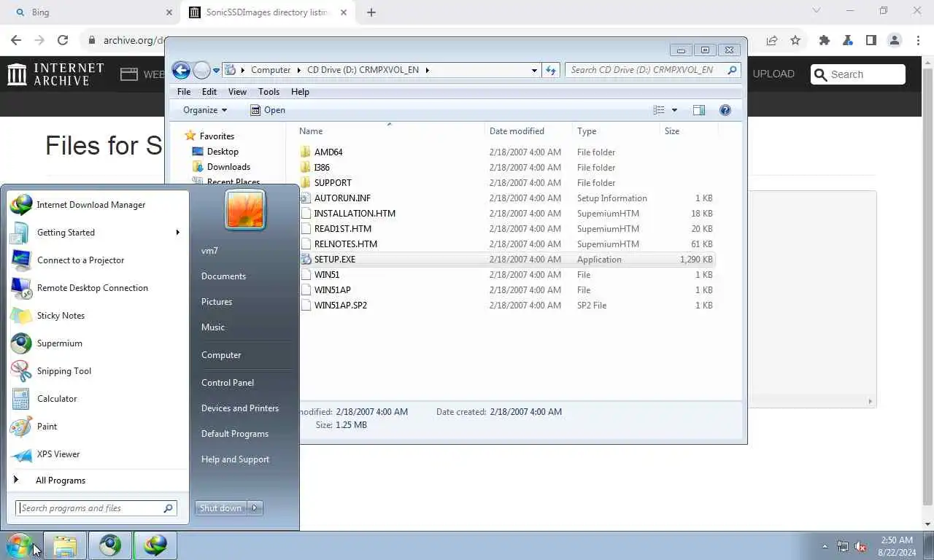Image resolution: width=934 pixels, height=560 pixels.
Task: Select the AMD64 folder
Action: pyautogui.click(x=507, y=152)
